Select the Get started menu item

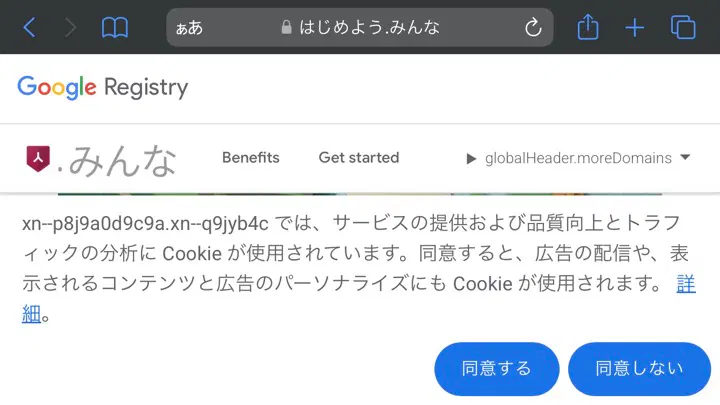359,158
